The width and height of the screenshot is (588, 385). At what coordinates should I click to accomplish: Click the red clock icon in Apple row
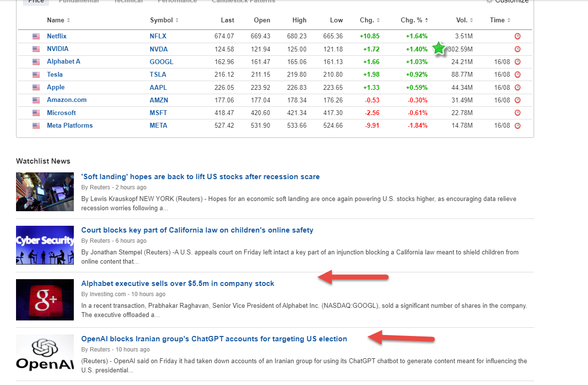tap(518, 87)
